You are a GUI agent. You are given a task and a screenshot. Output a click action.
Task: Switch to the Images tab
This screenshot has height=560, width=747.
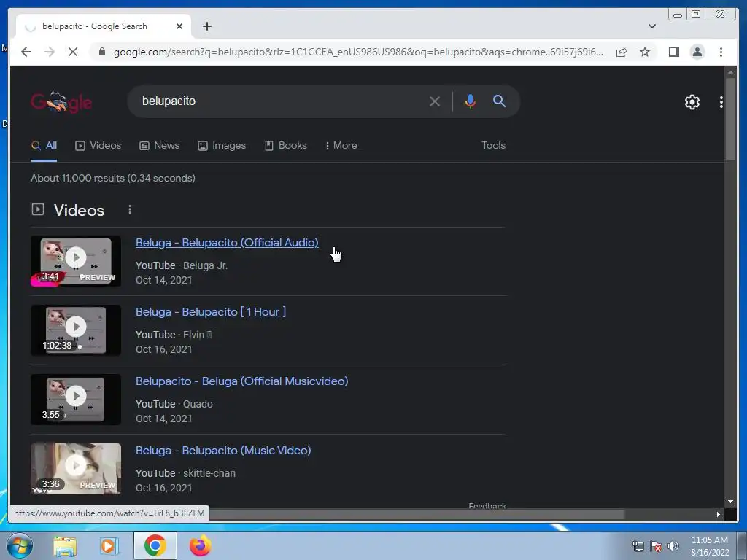click(x=222, y=146)
